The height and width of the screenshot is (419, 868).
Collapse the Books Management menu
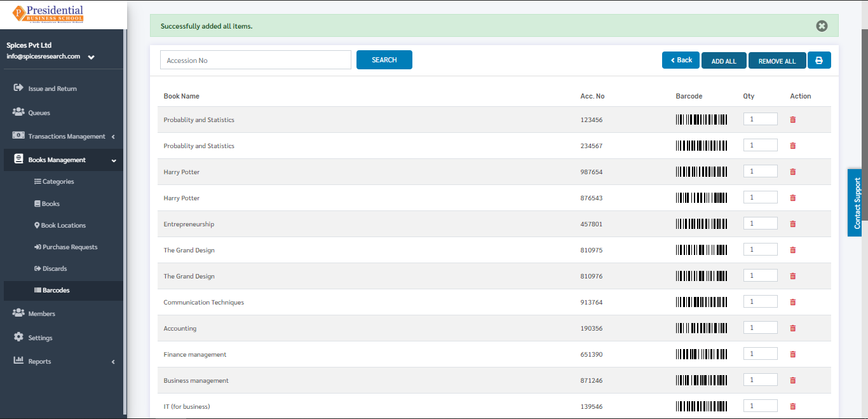[x=64, y=160]
